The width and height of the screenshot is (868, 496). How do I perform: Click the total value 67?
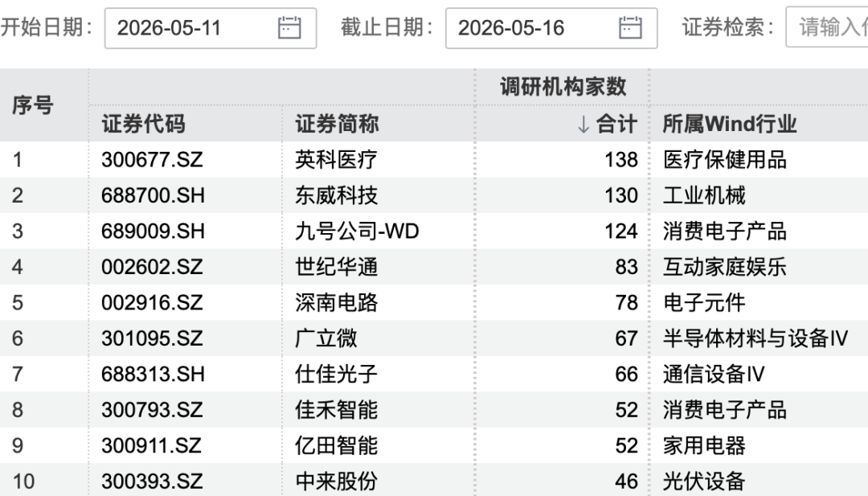tap(627, 338)
